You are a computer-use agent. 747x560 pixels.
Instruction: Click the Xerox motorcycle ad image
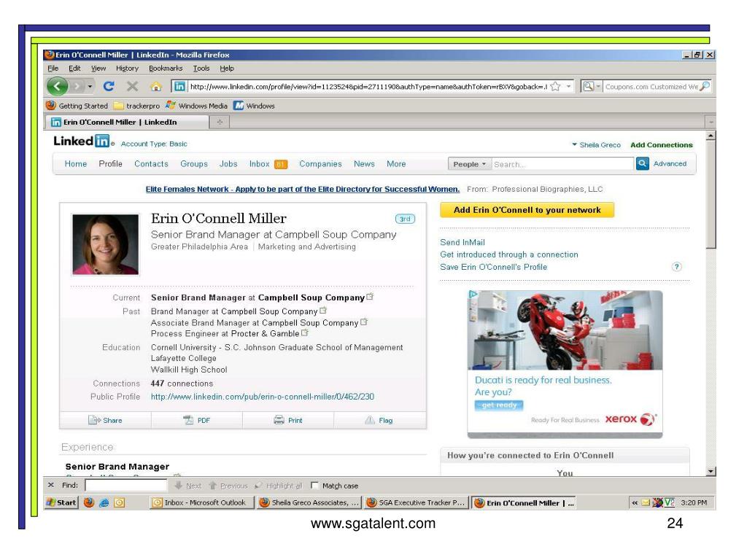(565, 330)
